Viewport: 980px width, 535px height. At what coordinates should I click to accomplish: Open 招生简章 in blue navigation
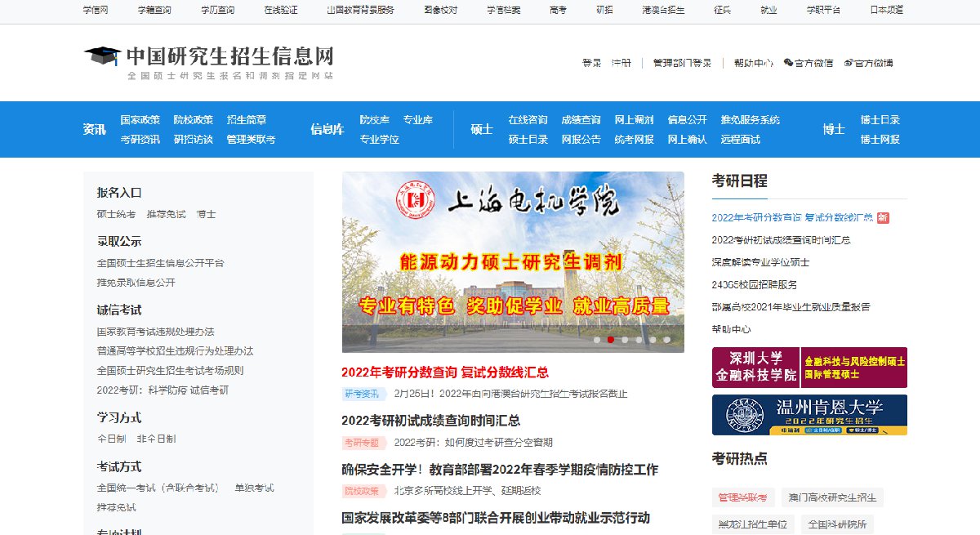click(x=247, y=120)
